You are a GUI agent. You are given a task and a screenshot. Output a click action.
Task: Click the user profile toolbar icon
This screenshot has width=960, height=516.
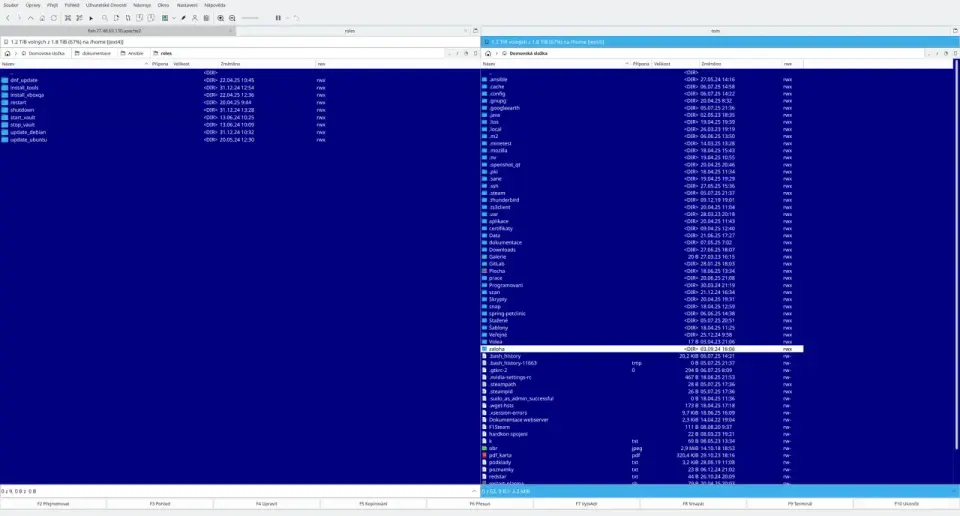coord(195,18)
